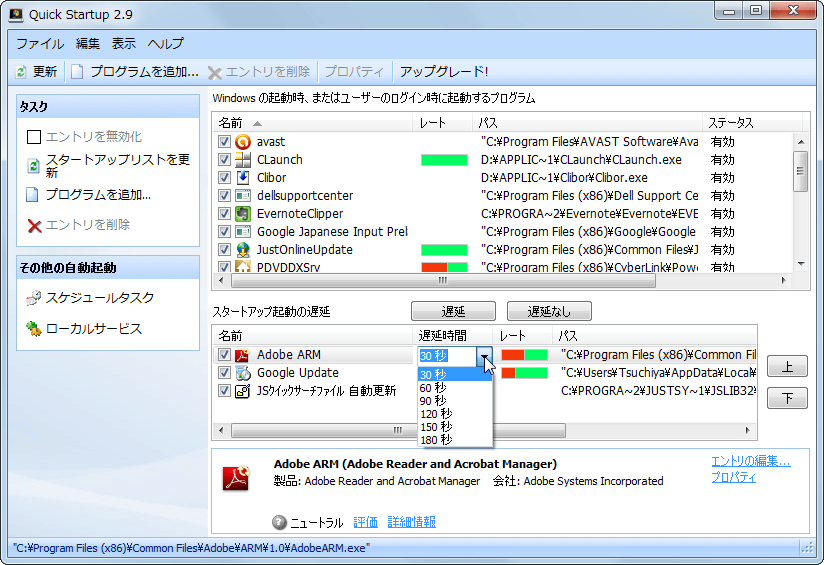Select 30 秒 in the dropdown list
Viewport: 824px width, 565px height.
[x=455, y=374]
